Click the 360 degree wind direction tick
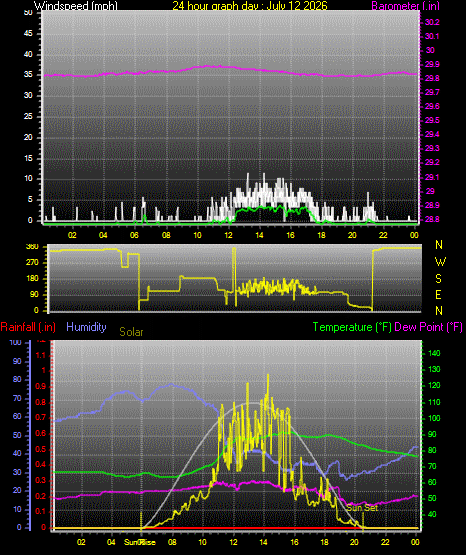Viewport: 466px width, 555px height. (x=32, y=247)
